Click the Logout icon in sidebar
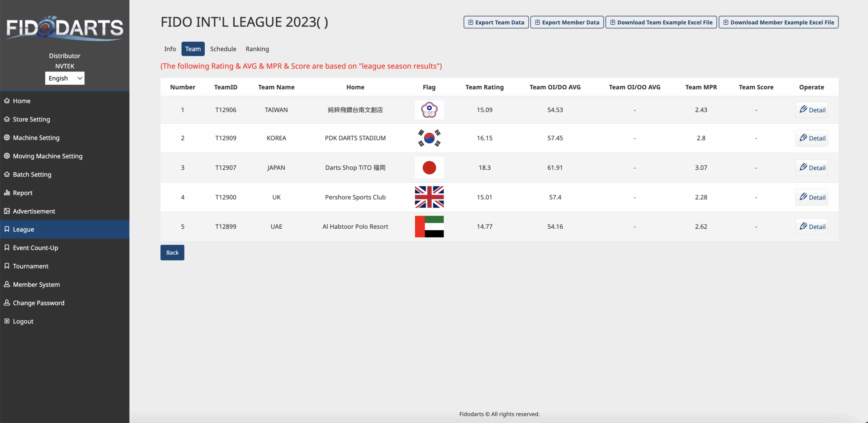Image resolution: width=868 pixels, height=423 pixels. pyautogui.click(x=7, y=321)
